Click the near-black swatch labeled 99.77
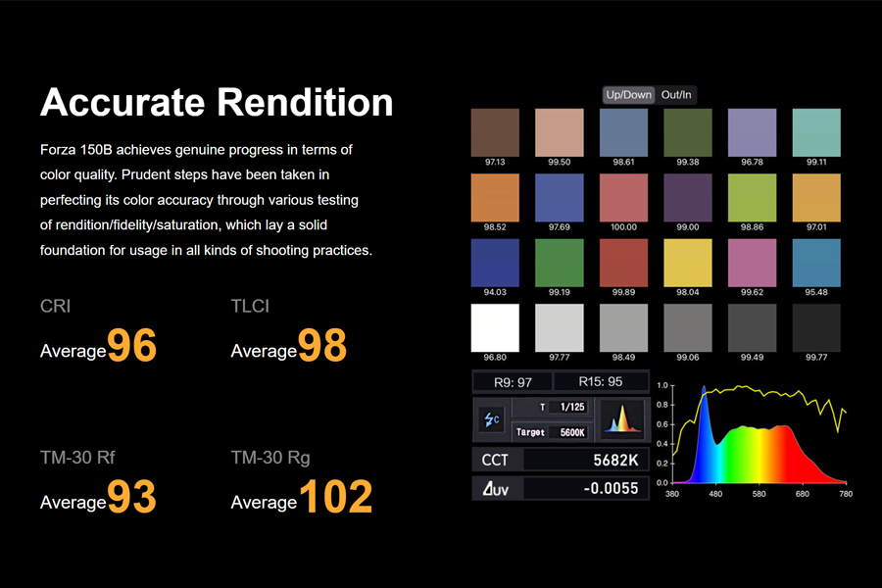The width and height of the screenshot is (882, 588). [x=816, y=328]
